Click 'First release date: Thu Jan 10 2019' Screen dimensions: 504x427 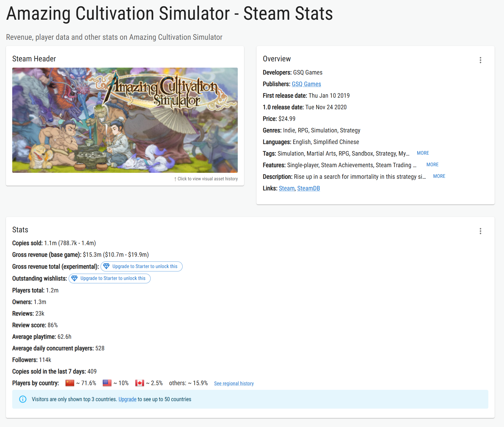point(306,95)
